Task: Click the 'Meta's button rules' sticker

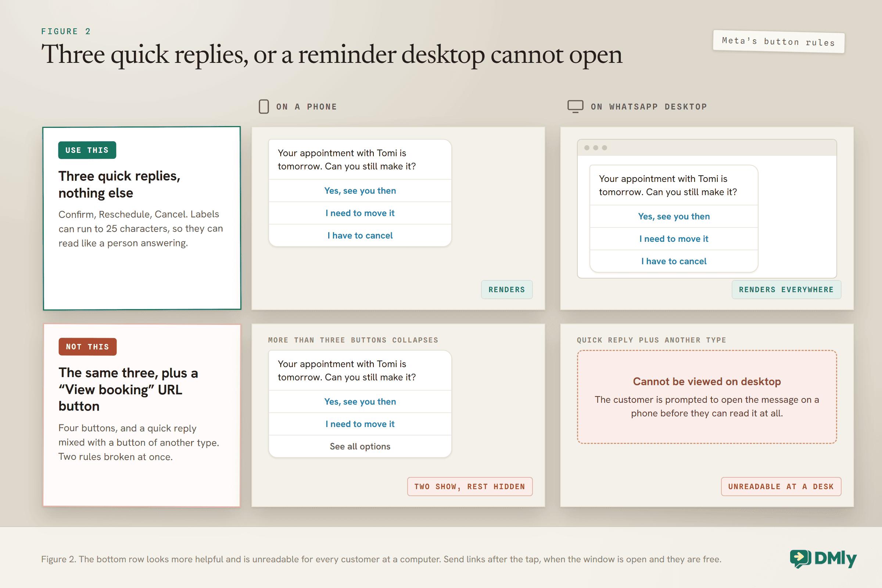Action: (x=778, y=42)
